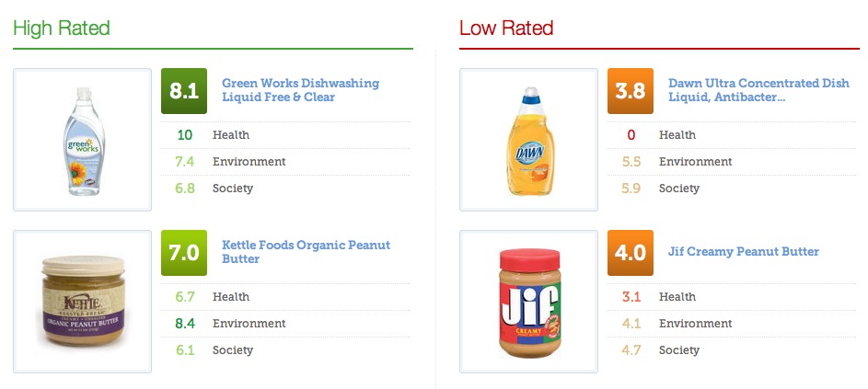868x389 pixels.
Task: Click the Kettle peanut butter jar thumbnail
Action: pyautogui.click(x=83, y=302)
